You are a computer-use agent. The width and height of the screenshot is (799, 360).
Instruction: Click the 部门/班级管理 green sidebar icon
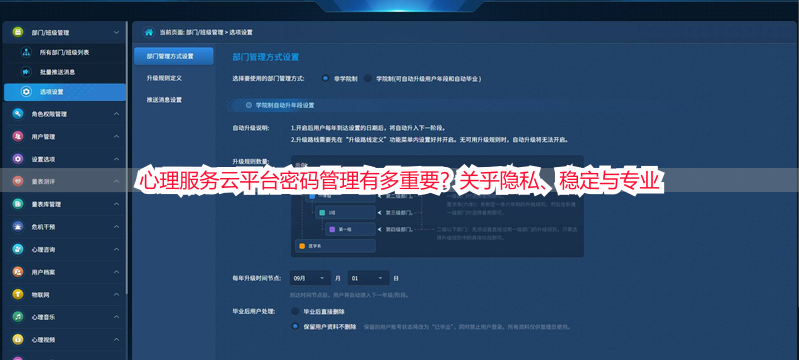click(18, 32)
